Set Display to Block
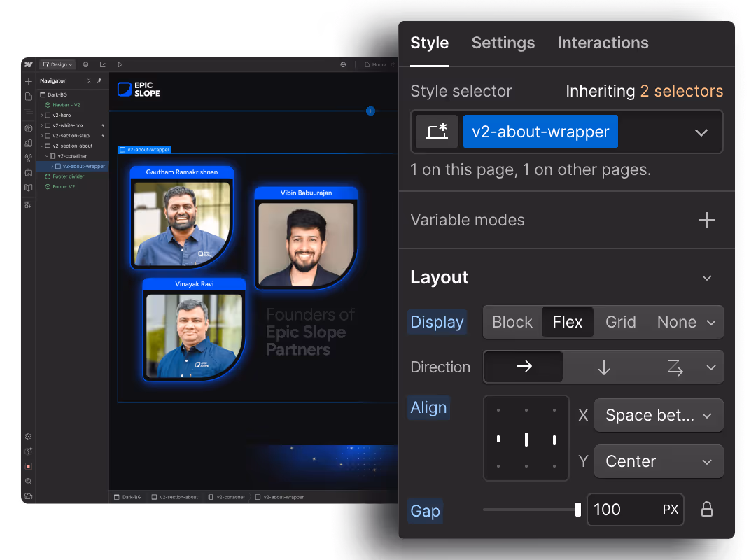Screen dimensions: 756x560 pos(512,322)
